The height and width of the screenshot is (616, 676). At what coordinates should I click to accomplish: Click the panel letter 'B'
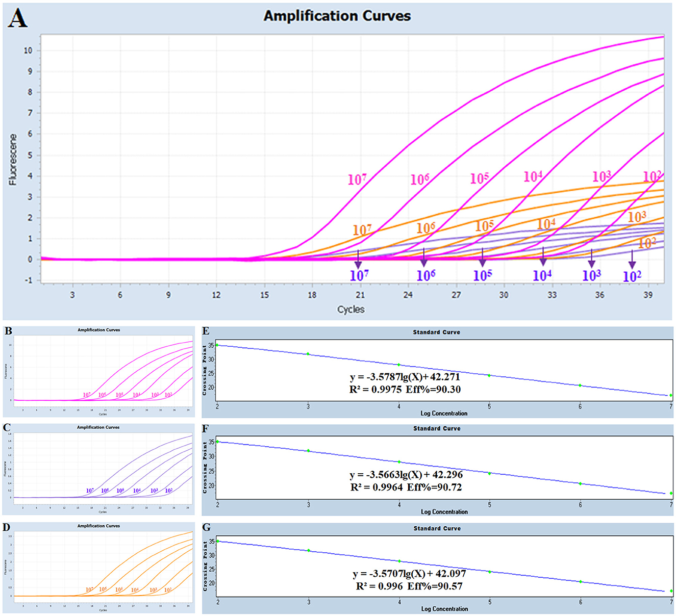[8, 331]
